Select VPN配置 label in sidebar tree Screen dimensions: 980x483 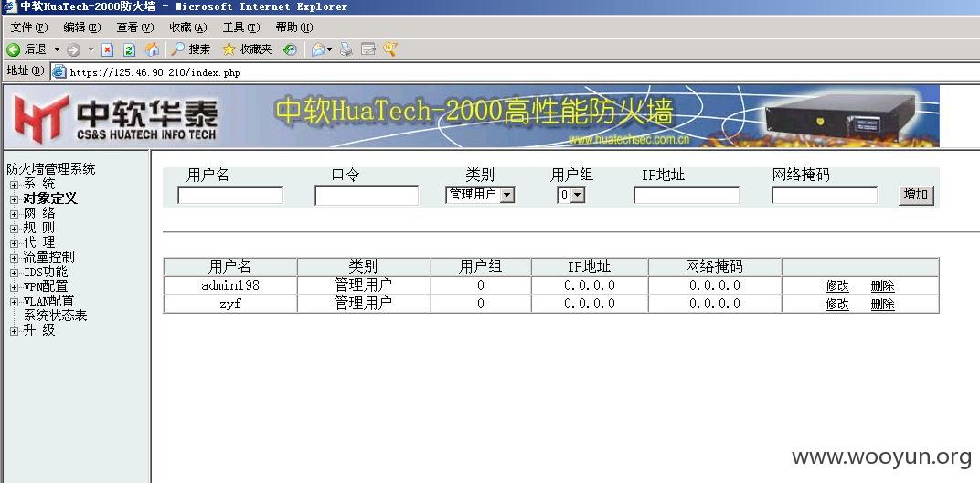click(46, 286)
